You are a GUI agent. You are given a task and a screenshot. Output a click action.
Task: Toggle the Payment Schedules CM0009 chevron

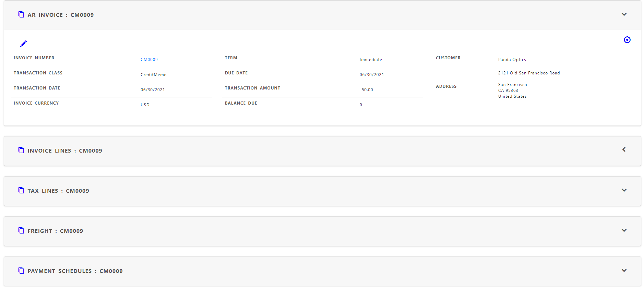[x=624, y=271]
